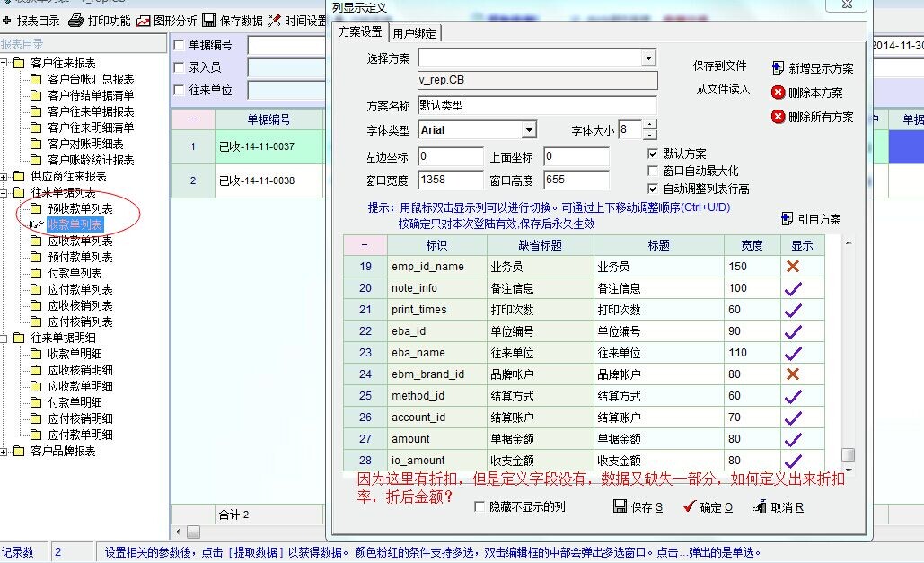This screenshot has width=924, height=563.
Task: Uncheck the 默认方案 checkbox
Action: click(653, 154)
